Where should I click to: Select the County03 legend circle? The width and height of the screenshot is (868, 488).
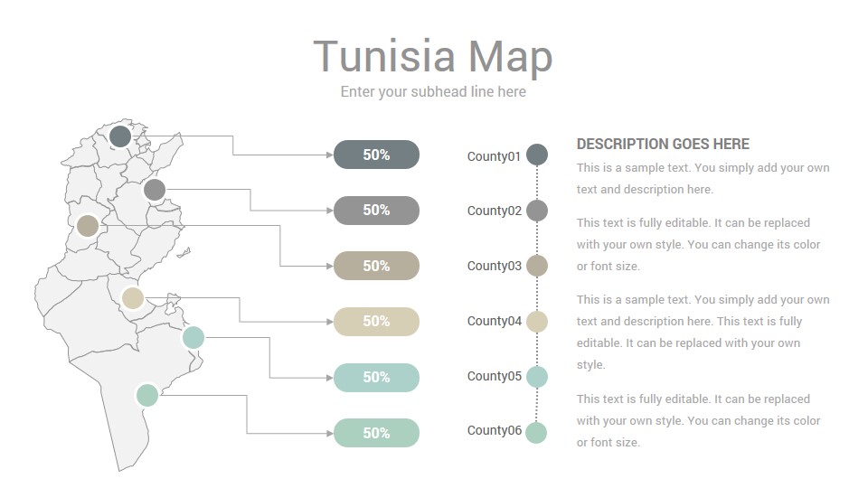tap(537, 266)
